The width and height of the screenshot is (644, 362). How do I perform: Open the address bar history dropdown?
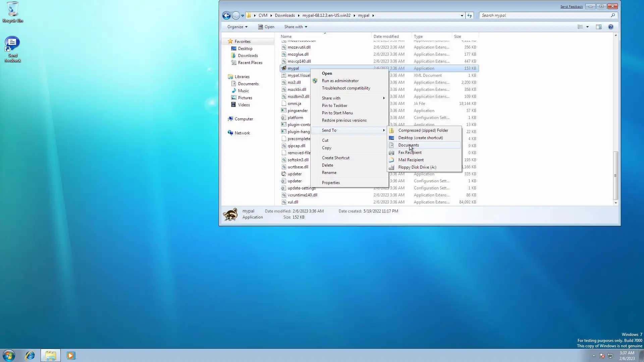(x=462, y=15)
